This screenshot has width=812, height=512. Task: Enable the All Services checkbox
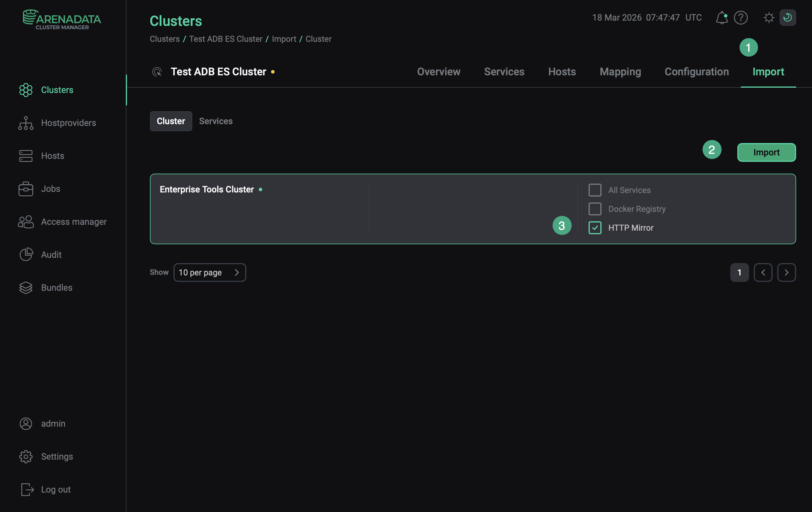(595, 190)
